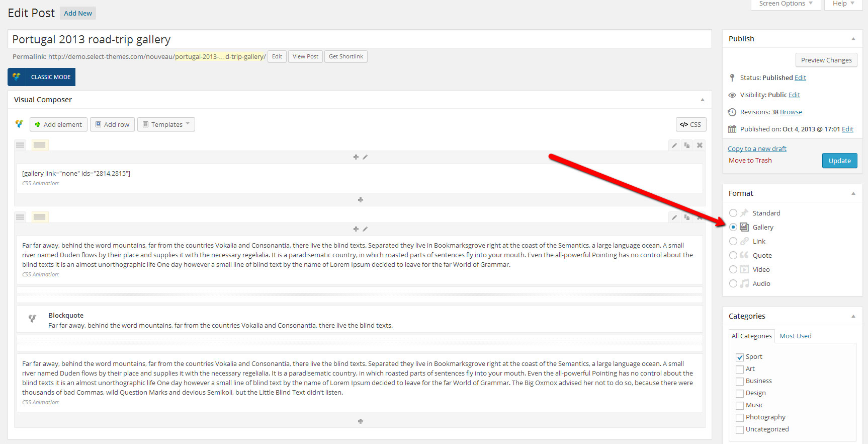Click the plus icon at bottom of second row

coord(360,421)
